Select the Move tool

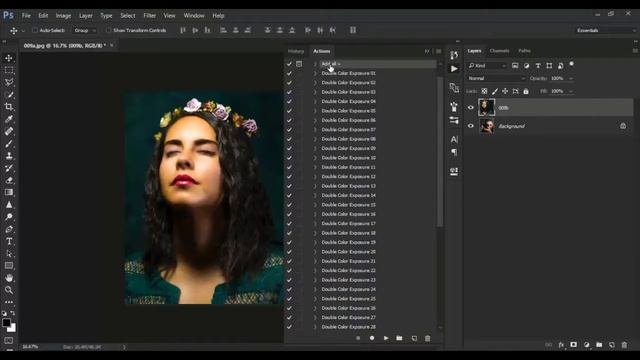point(9,58)
